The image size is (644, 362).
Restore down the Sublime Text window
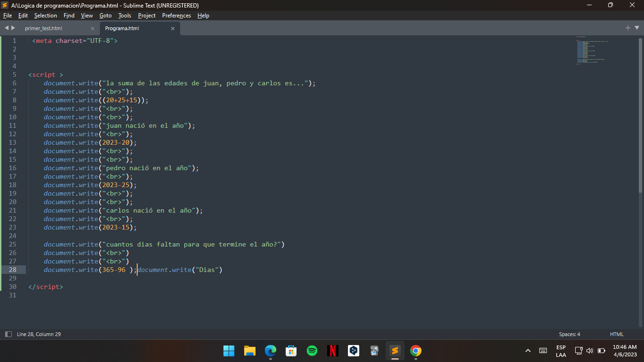tap(611, 5)
